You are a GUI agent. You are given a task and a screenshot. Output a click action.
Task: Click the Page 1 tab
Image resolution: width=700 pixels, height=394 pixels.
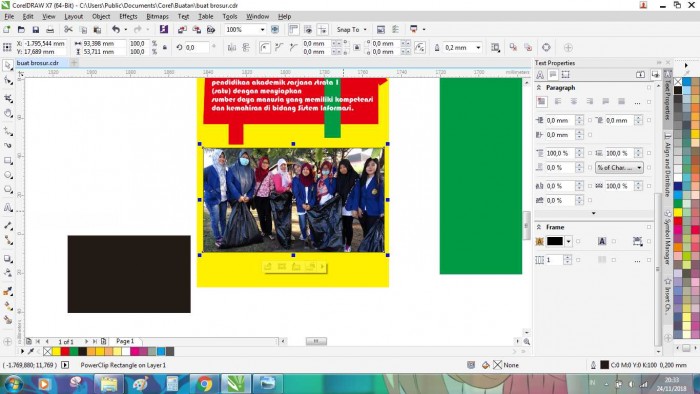click(125, 341)
